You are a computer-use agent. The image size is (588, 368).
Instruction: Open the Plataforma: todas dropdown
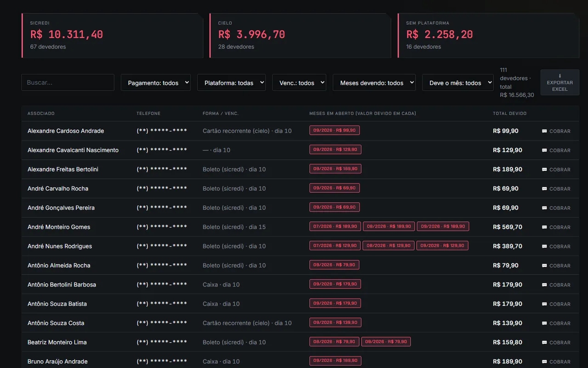coord(232,83)
